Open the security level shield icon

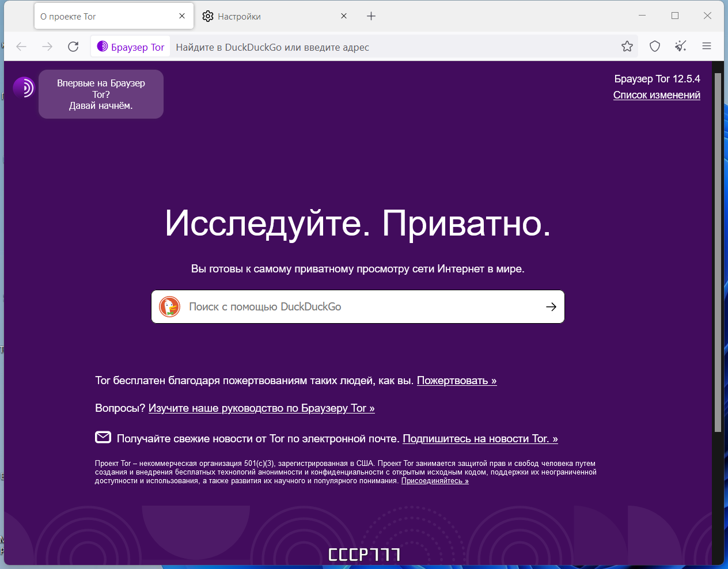(655, 47)
